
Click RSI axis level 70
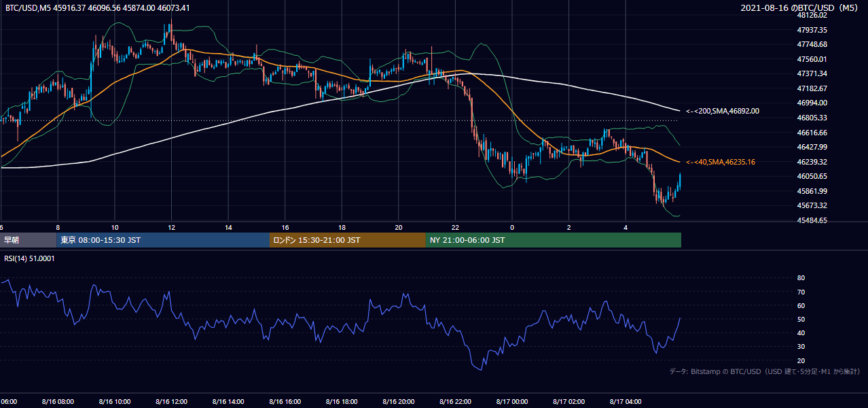[801, 292]
